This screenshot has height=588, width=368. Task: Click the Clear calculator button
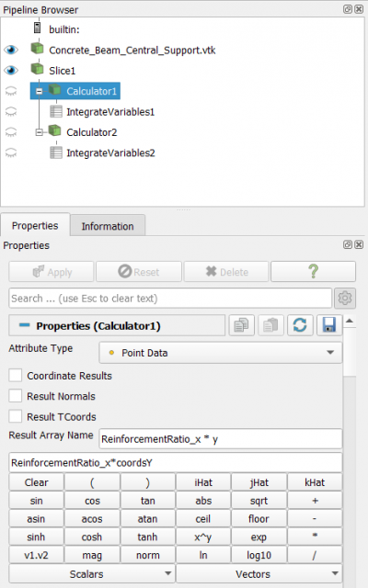point(37,482)
